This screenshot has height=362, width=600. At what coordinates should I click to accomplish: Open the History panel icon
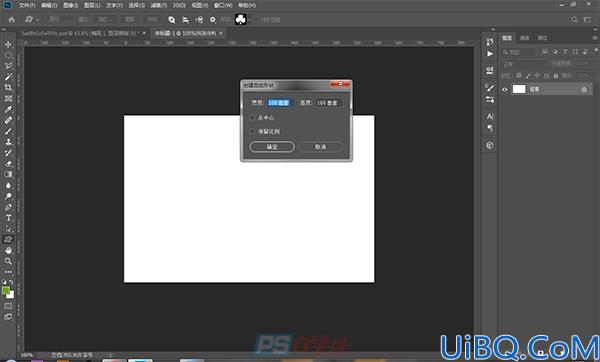click(490, 41)
